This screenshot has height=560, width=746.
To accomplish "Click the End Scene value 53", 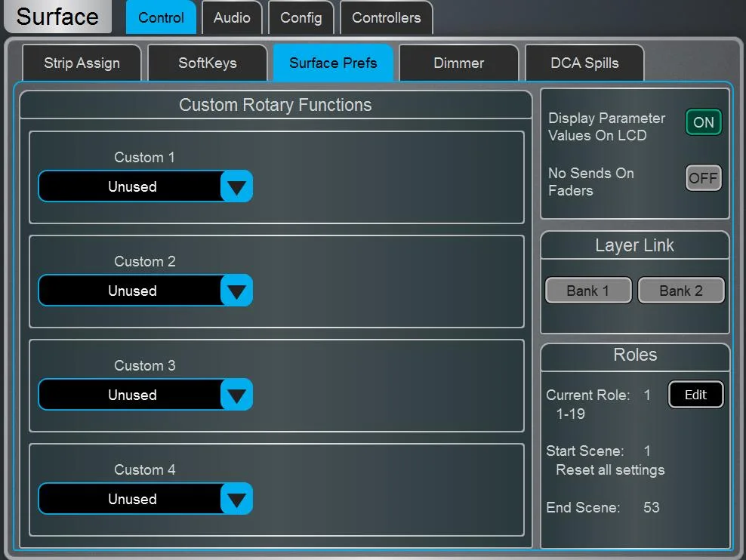I will pyautogui.click(x=652, y=507).
